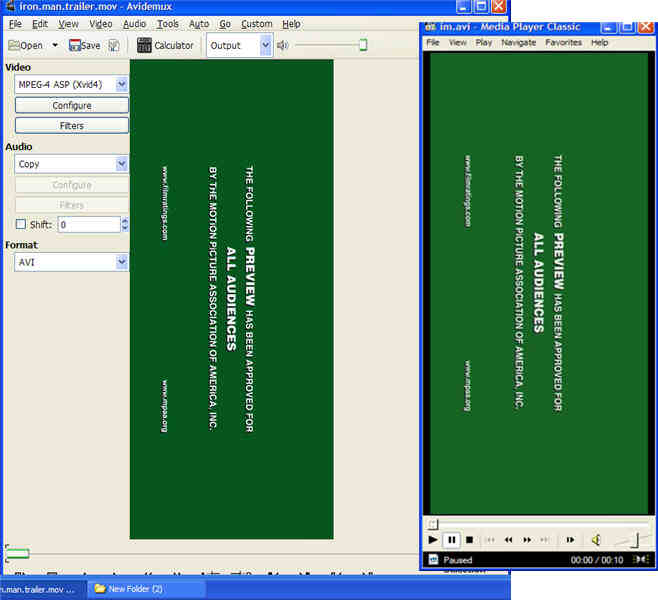
Task: Open the Audio menu
Action: click(134, 24)
